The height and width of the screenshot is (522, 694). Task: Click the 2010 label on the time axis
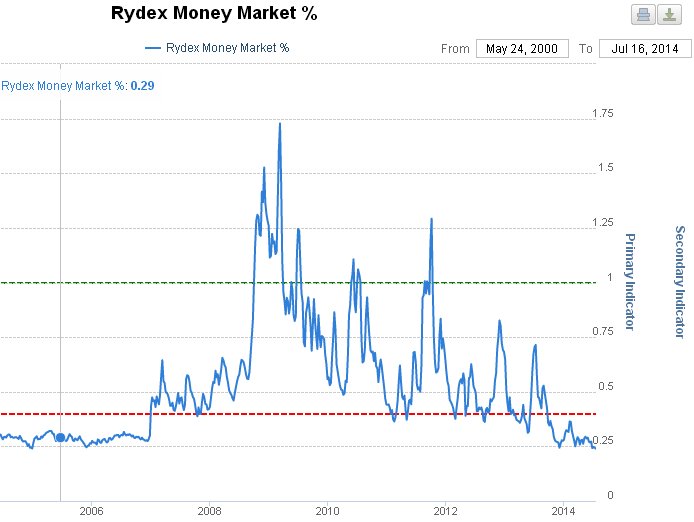coord(327,510)
